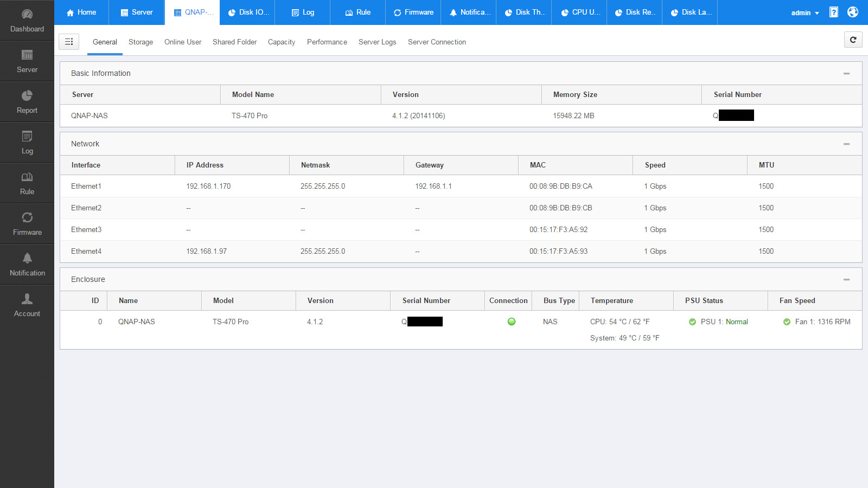This screenshot has height=488, width=868.
Task: Toggle the list menu icon beside General
Action: [69, 42]
